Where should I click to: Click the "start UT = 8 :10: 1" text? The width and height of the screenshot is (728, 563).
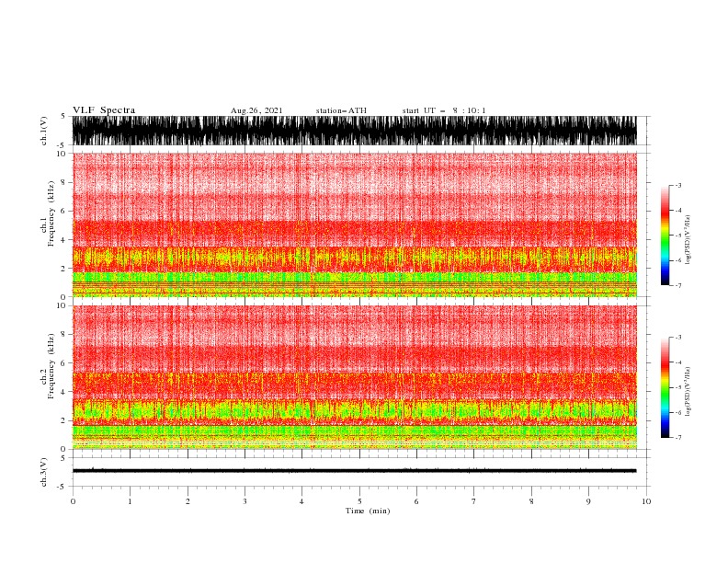[444, 110]
